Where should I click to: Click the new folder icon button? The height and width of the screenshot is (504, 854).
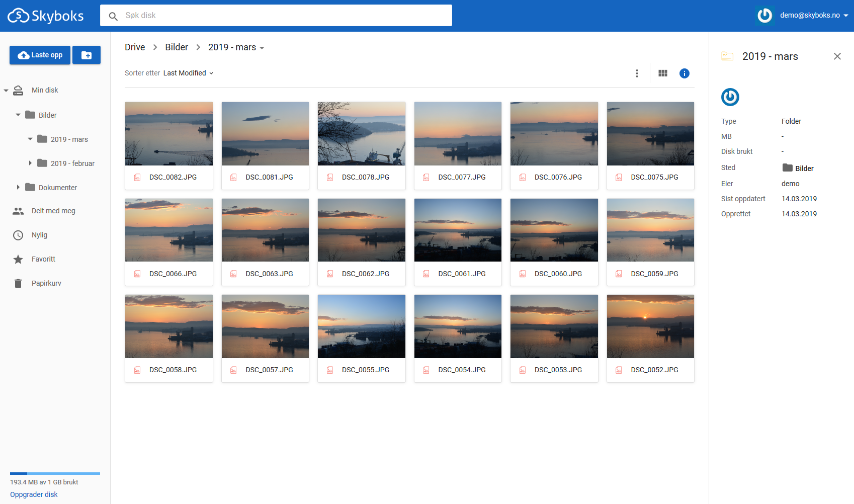click(x=87, y=55)
